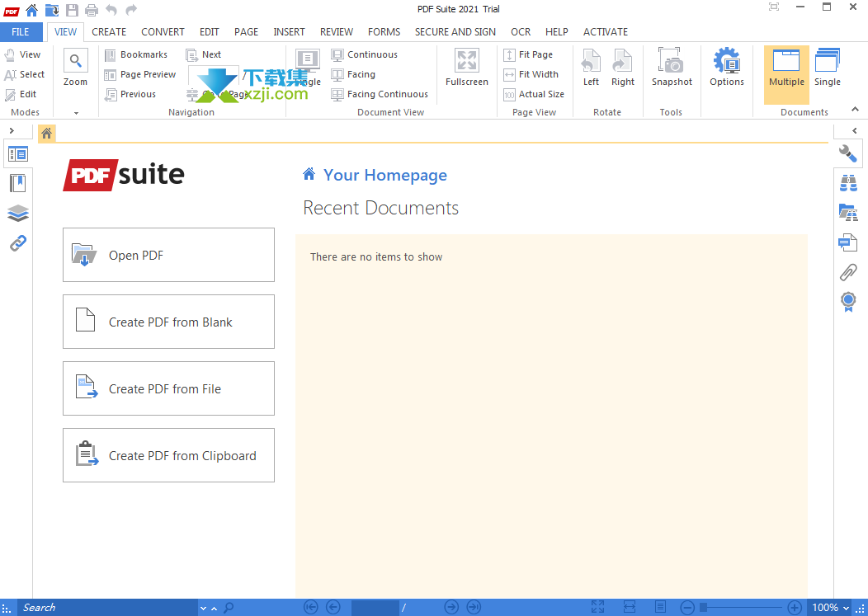
Task: Click the Home icon in quick access toolbar
Action: tap(31, 9)
